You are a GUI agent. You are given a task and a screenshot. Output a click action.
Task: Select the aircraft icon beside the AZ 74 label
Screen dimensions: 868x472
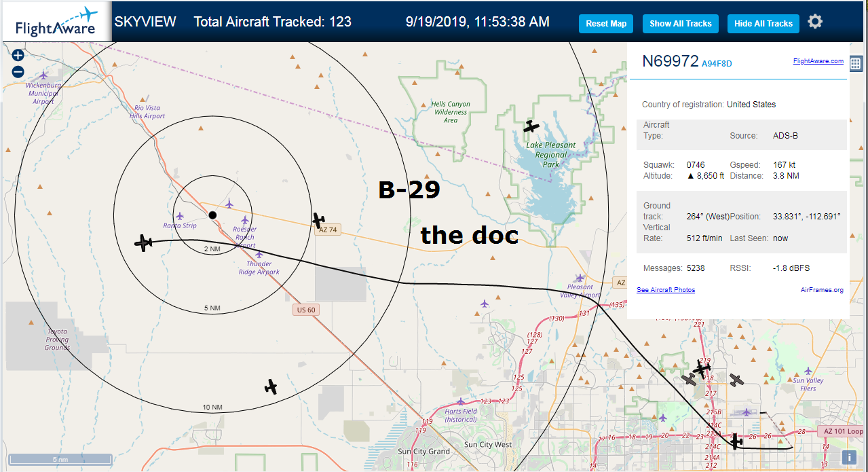(318, 220)
